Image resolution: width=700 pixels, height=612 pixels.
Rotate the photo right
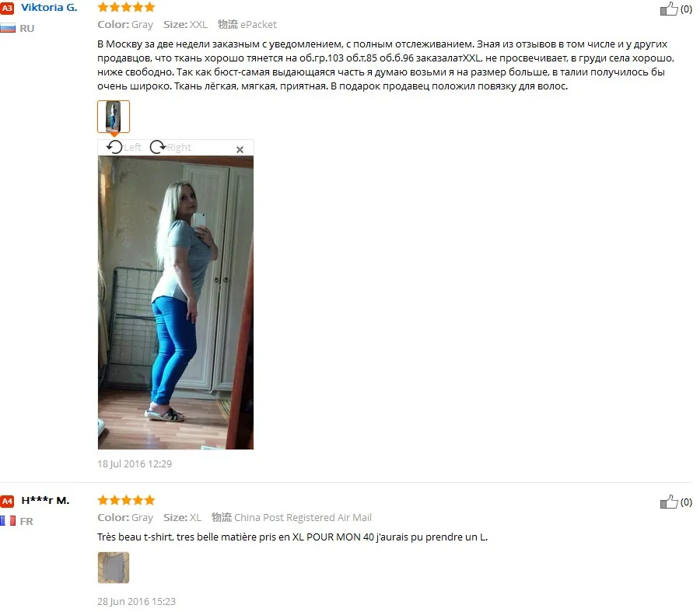pyautogui.click(x=158, y=147)
